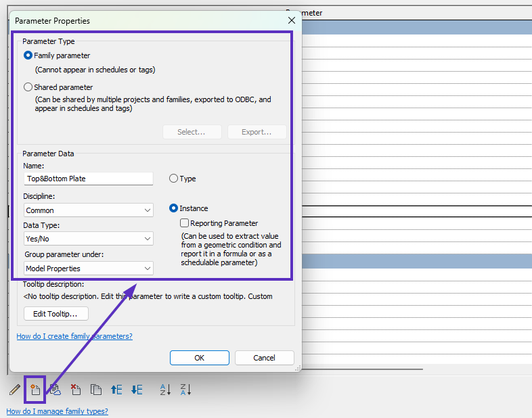Click the Edit Parameter pencil icon

(14, 390)
